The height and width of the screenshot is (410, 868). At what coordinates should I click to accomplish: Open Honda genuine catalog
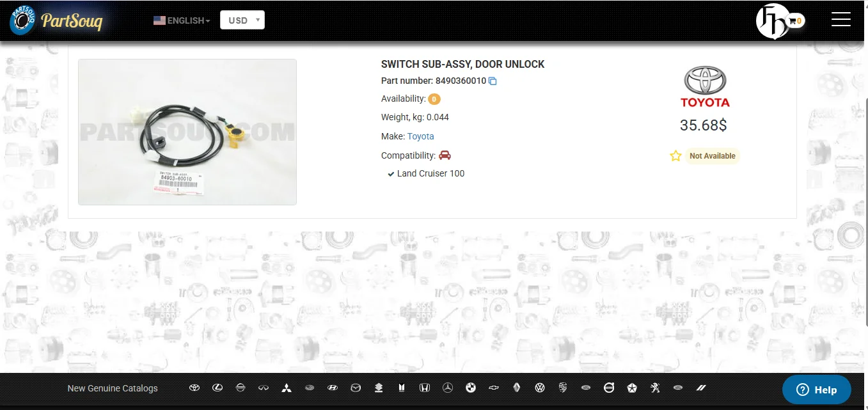(x=425, y=388)
